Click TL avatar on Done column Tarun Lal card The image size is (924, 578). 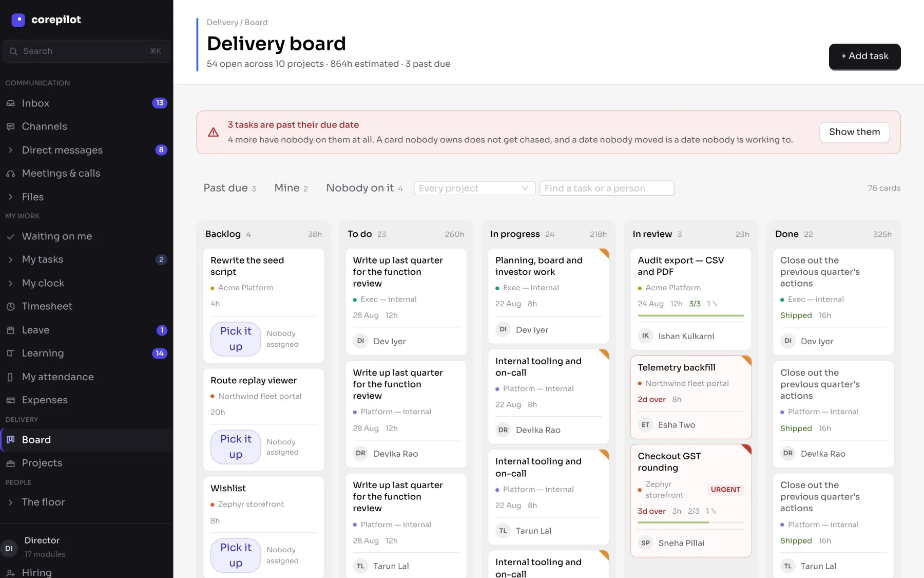(788, 566)
